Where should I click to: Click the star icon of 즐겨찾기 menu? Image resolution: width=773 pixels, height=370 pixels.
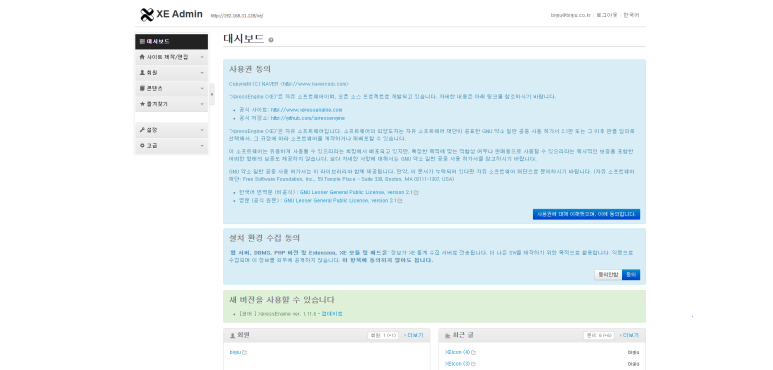tap(142, 104)
